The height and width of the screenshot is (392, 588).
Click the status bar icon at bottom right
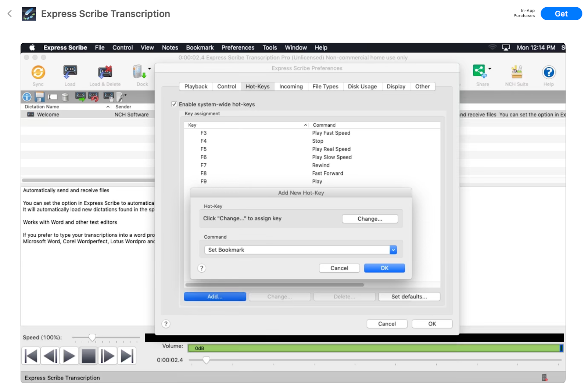point(545,378)
